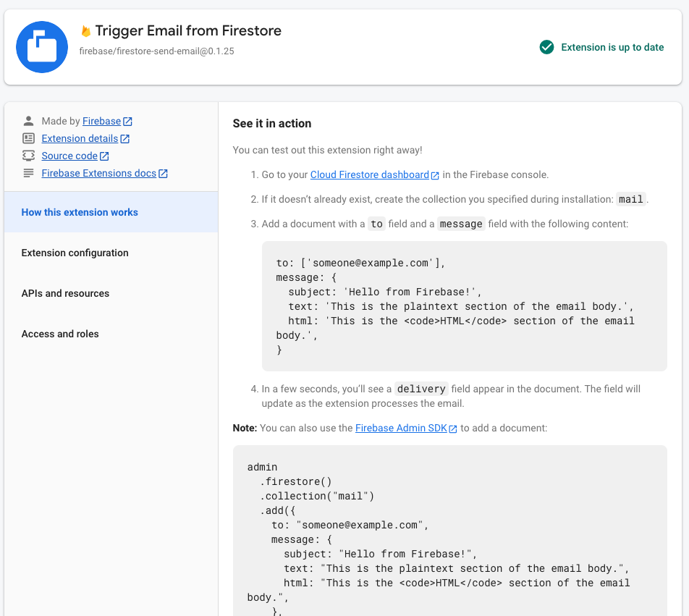Click the Extension is up to date label
This screenshot has width=689, height=616.
click(x=613, y=47)
